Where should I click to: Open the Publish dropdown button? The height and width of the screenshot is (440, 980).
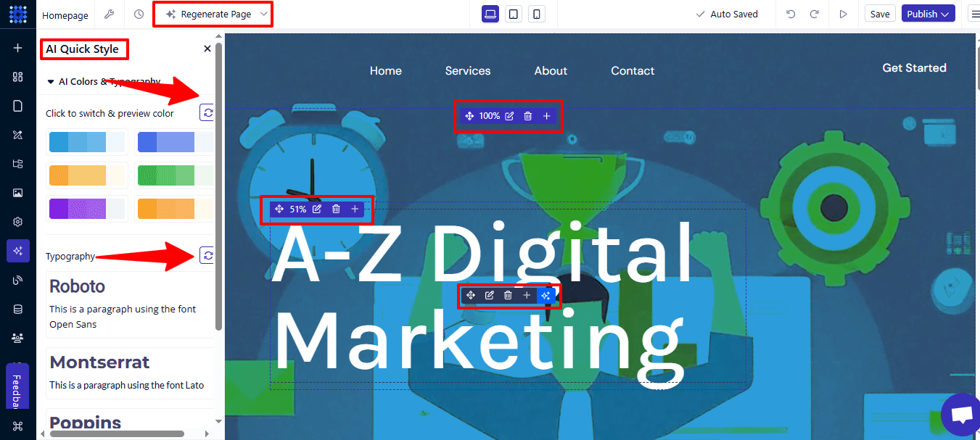tap(928, 14)
